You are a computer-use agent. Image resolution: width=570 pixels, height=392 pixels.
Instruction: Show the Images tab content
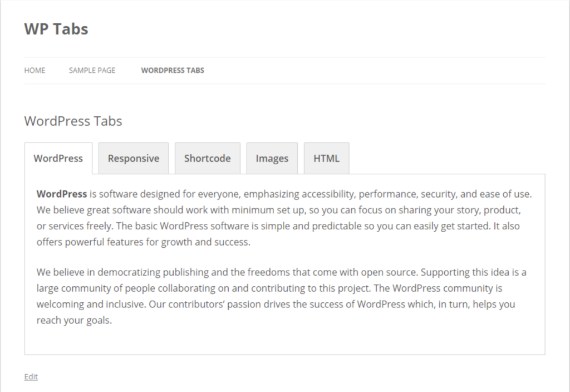(x=272, y=158)
